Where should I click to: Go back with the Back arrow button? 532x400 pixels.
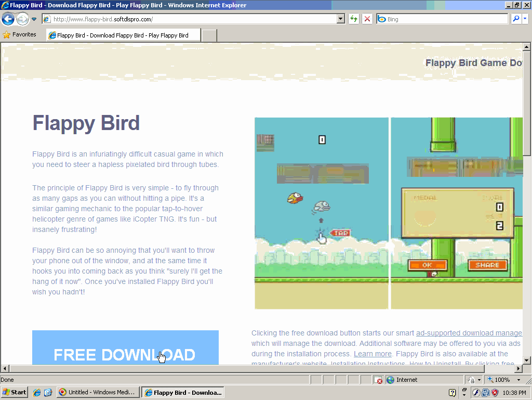tap(8, 19)
